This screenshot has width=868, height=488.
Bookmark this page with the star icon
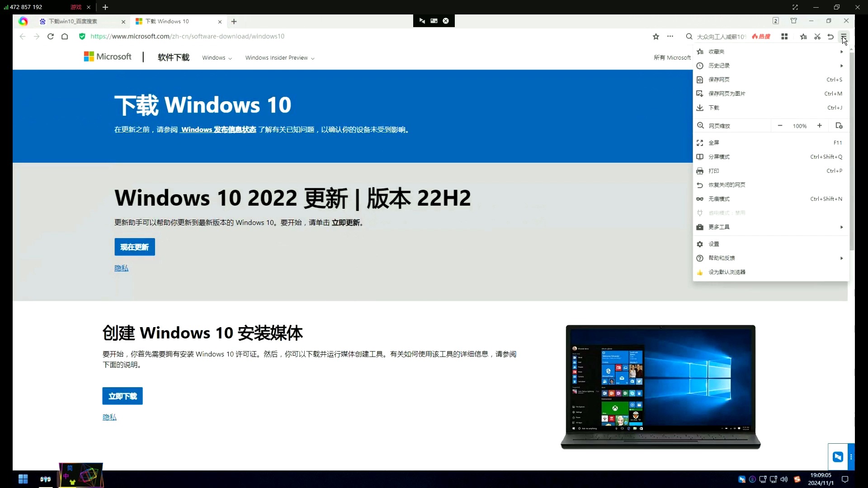(x=656, y=37)
